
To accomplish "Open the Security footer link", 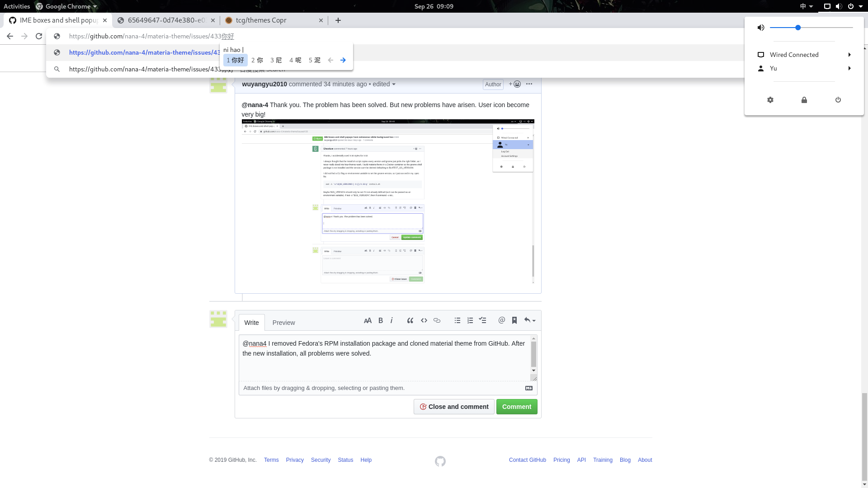I will pyautogui.click(x=321, y=460).
